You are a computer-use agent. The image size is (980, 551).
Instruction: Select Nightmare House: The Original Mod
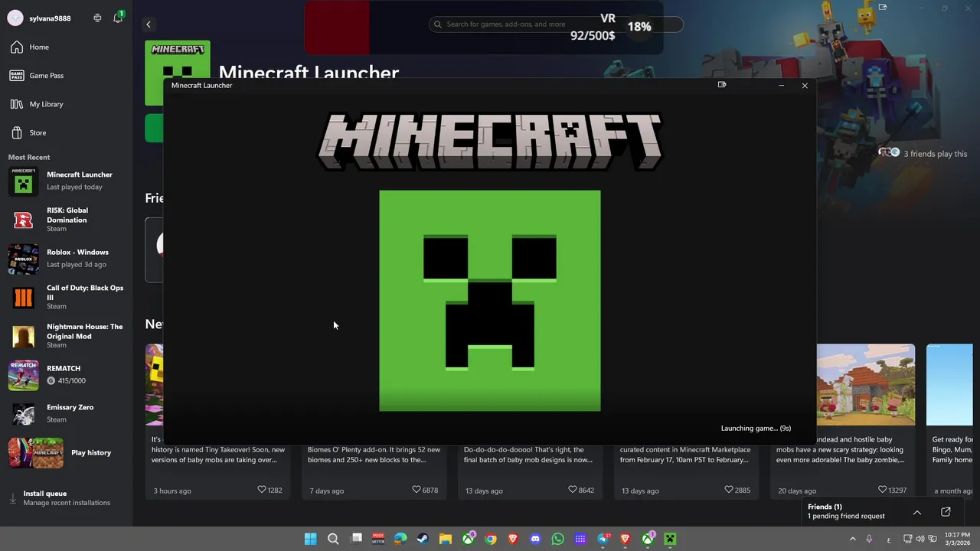click(x=66, y=336)
